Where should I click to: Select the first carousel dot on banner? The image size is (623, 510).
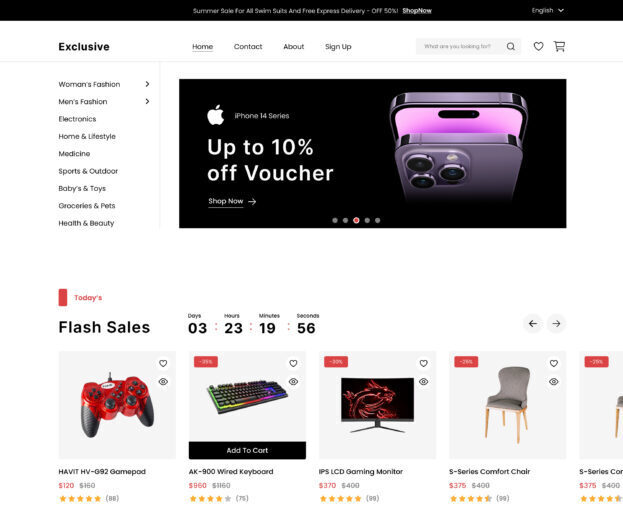(335, 220)
